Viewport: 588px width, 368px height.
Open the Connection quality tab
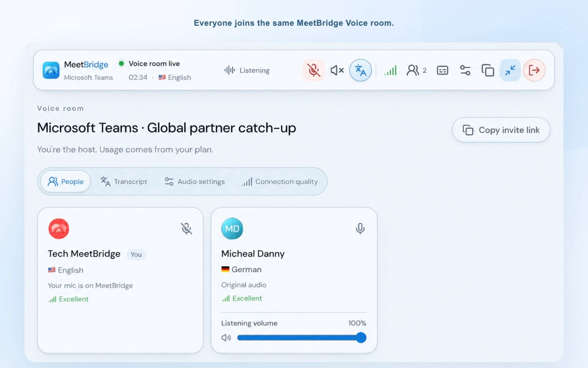[280, 181]
